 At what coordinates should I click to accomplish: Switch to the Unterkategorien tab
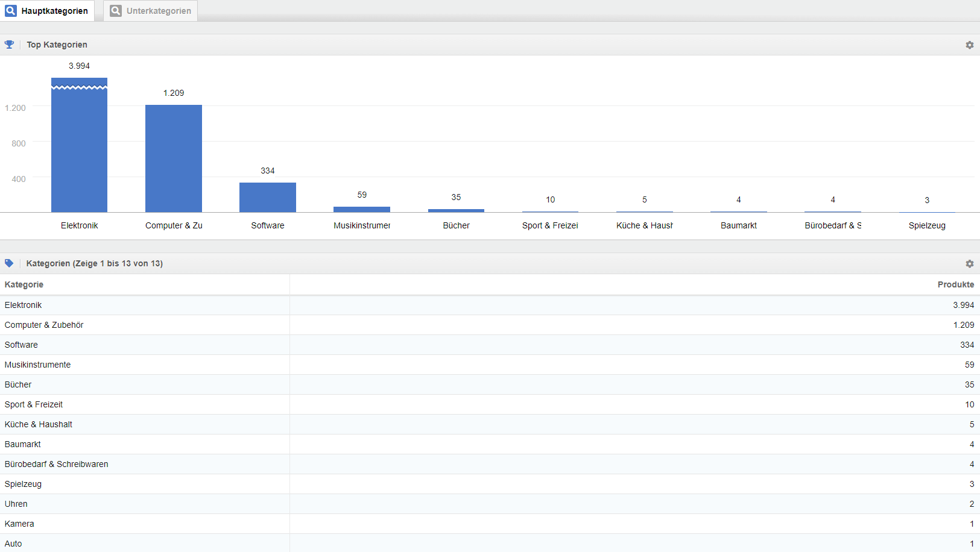[x=158, y=11]
